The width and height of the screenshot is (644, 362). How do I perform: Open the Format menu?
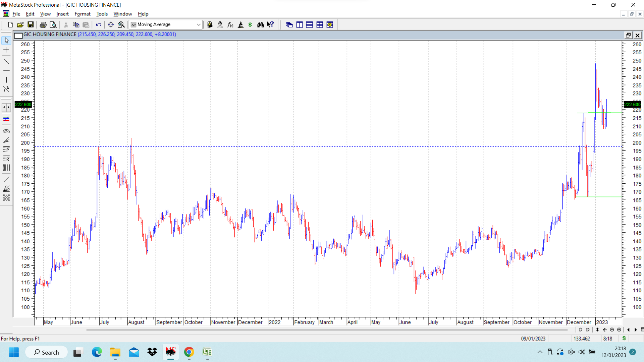[x=82, y=14]
